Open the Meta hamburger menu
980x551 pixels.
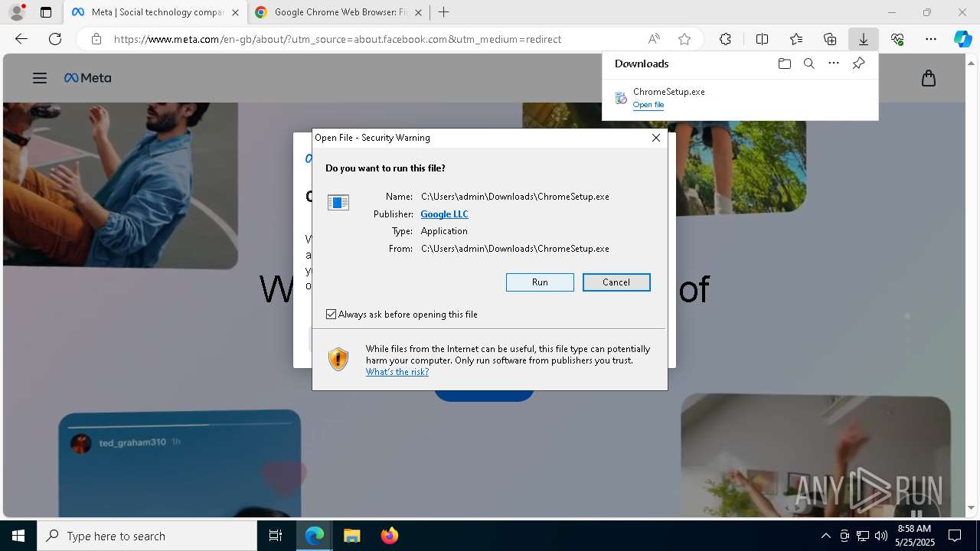pos(40,78)
